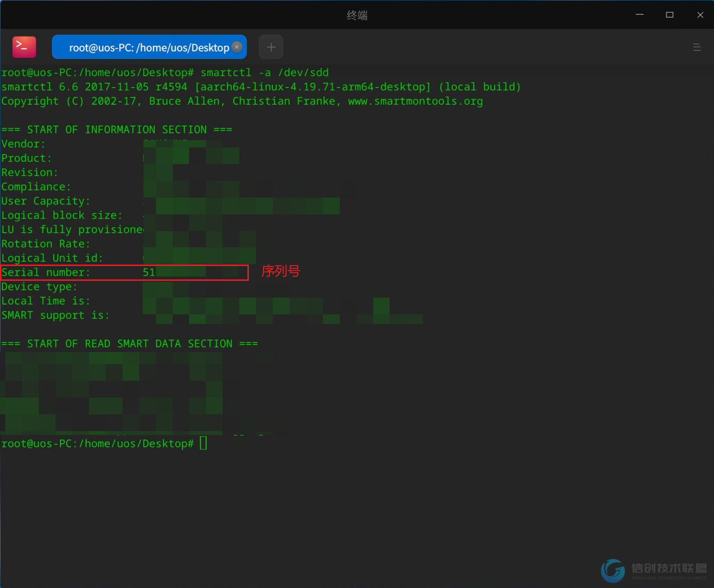Add a new terminal tab
714x588 pixels.
point(271,47)
